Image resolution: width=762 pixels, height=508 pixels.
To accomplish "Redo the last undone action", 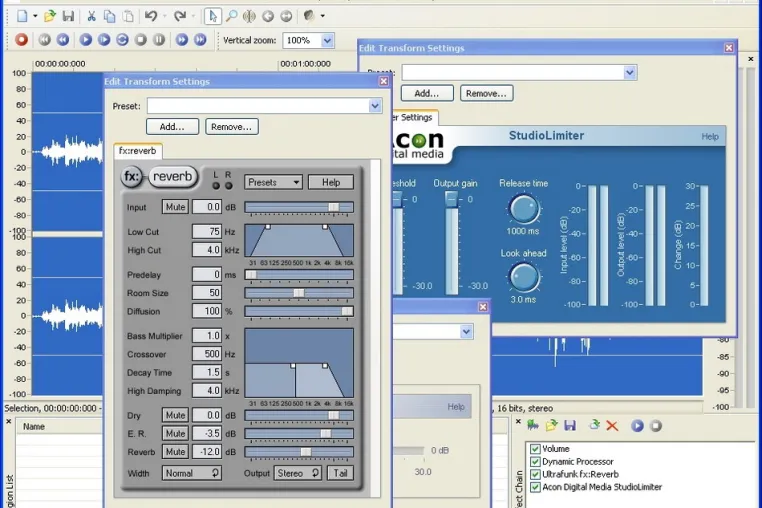I will [x=180, y=16].
